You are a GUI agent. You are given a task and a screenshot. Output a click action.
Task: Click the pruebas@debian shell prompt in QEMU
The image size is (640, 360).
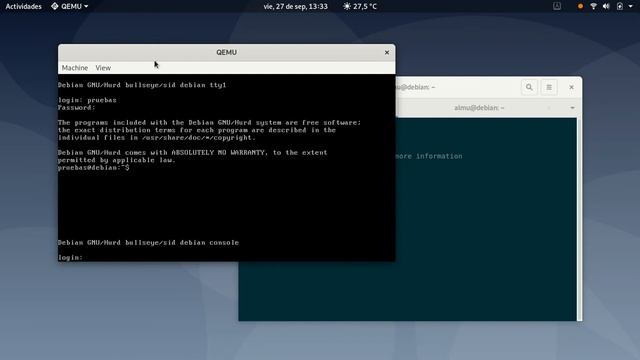[x=93, y=167]
